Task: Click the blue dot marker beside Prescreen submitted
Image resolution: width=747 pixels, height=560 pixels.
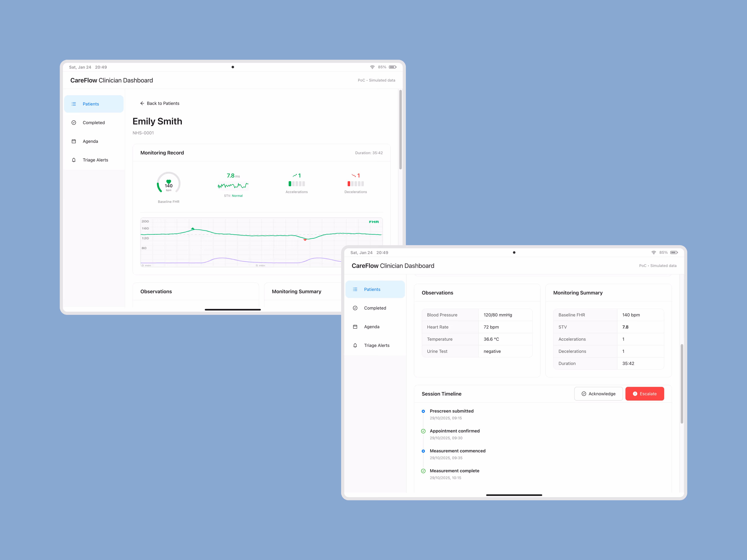Action: click(x=423, y=411)
